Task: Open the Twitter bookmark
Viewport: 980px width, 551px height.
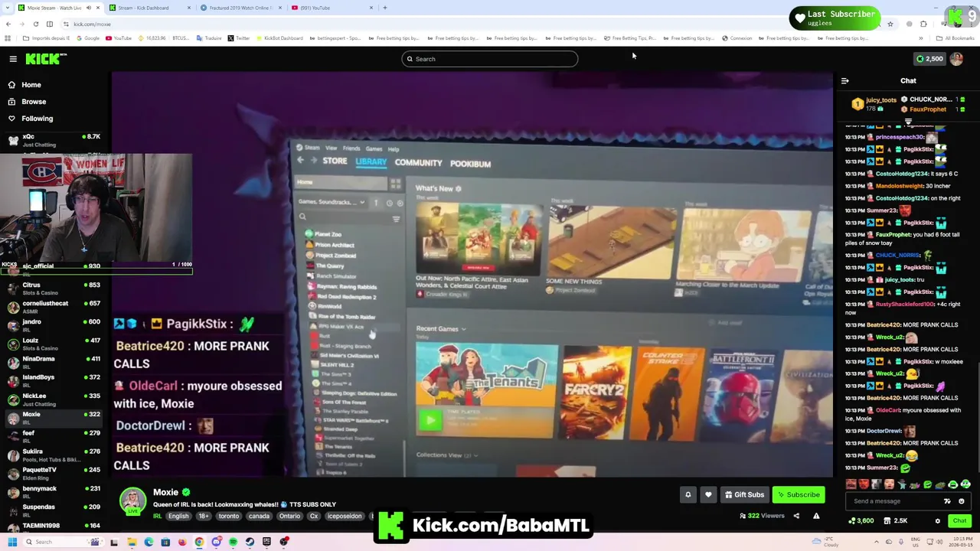Action: point(238,38)
